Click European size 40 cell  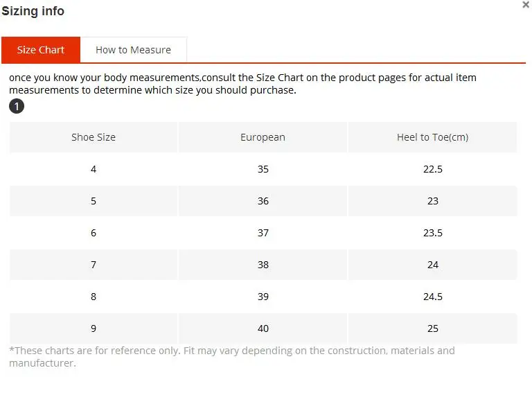[263, 328]
